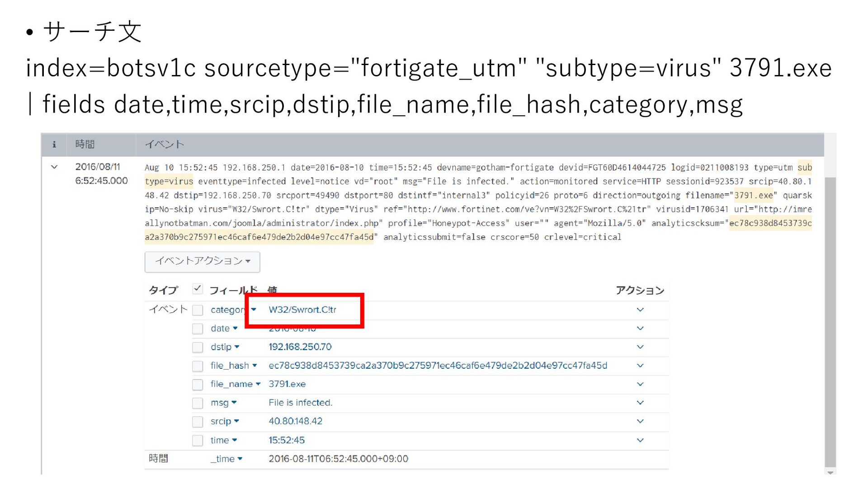Click the イベント column header
The width and height of the screenshot is (868, 488).
pos(164,145)
